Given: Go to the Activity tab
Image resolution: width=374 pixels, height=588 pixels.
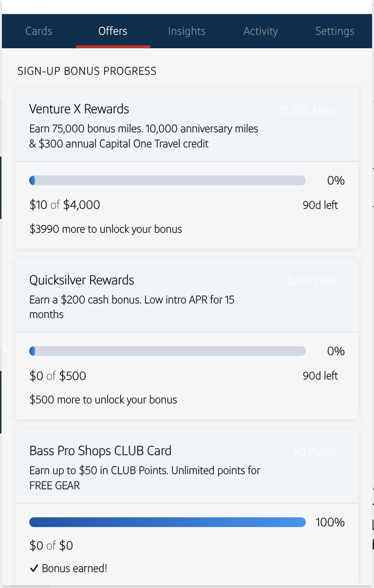Looking at the screenshot, I should (261, 31).
